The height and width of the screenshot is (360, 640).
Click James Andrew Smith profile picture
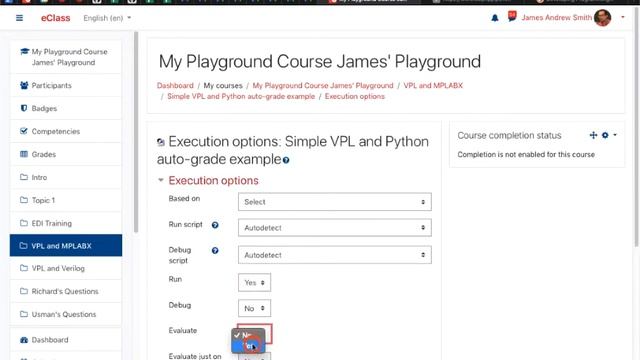602,18
